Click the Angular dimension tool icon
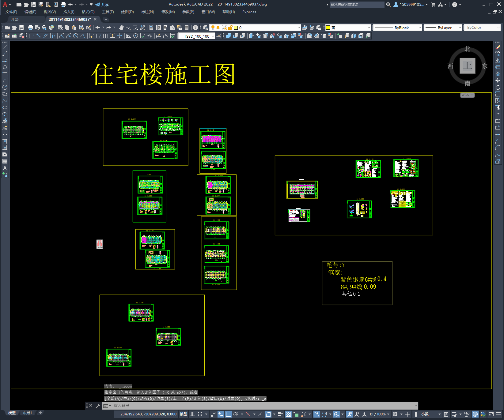Screen dimensions: 504x420 [x=82, y=36]
